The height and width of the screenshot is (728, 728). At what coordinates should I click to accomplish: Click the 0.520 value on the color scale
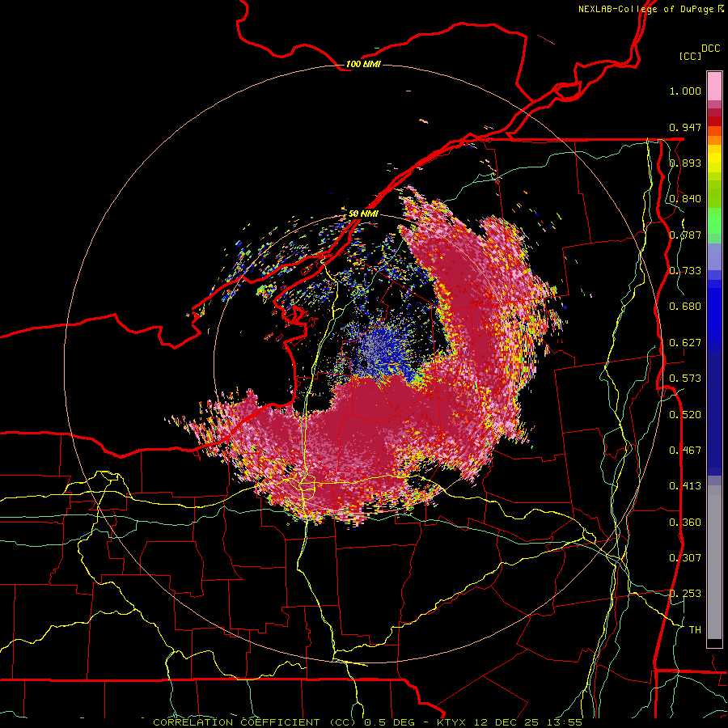point(685,415)
